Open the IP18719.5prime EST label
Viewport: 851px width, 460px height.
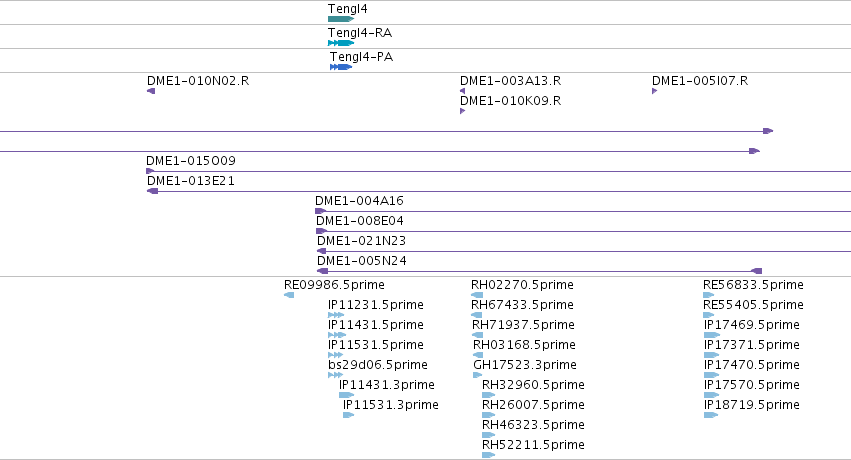[x=752, y=405]
